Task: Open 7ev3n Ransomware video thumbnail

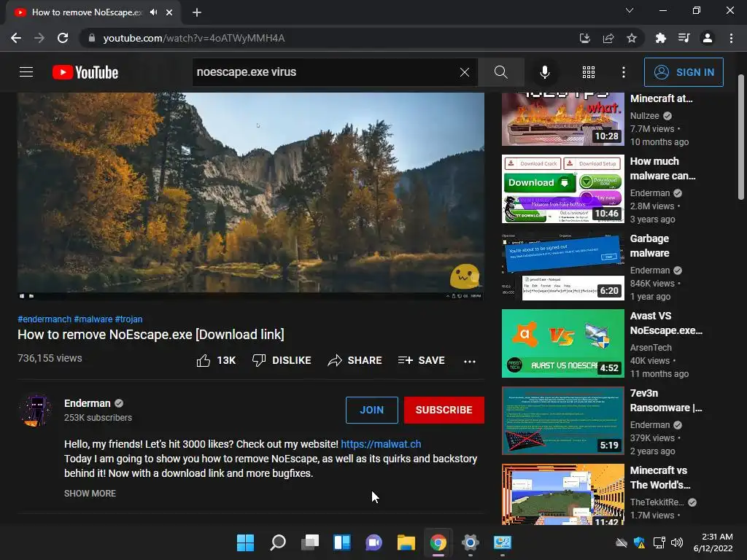Action: coord(562,421)
